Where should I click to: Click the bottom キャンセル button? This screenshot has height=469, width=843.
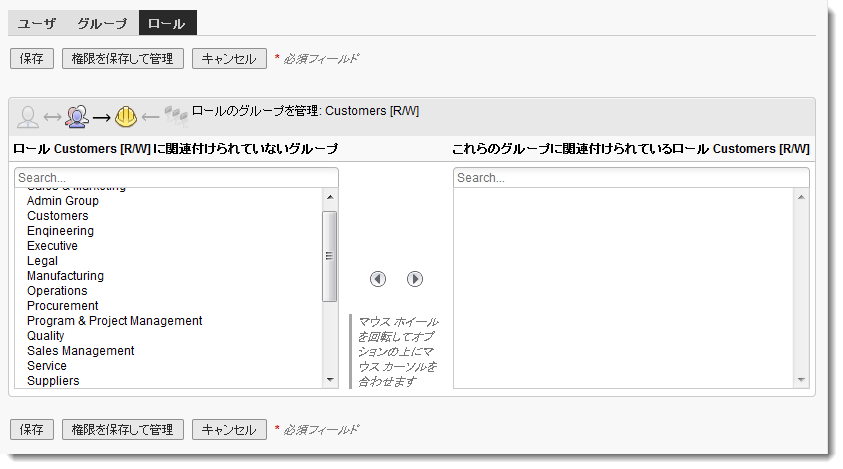(229, 430)
